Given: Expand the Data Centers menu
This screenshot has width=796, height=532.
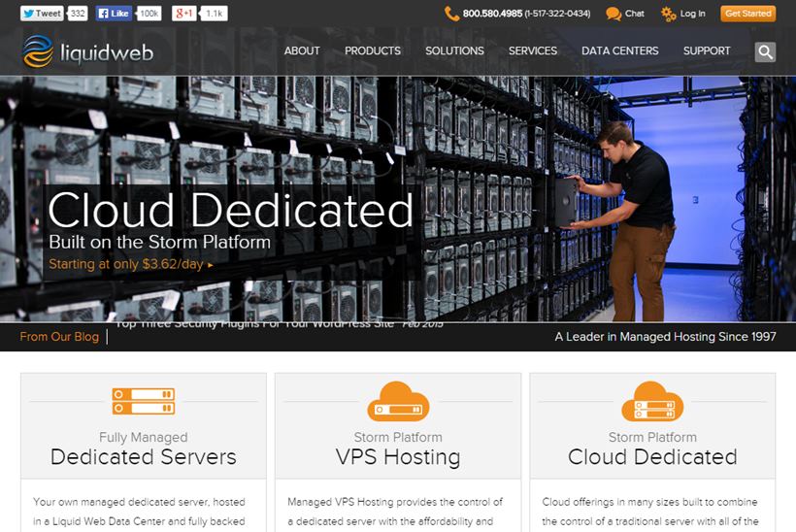Looking at the screenshot, I should 619,50.
